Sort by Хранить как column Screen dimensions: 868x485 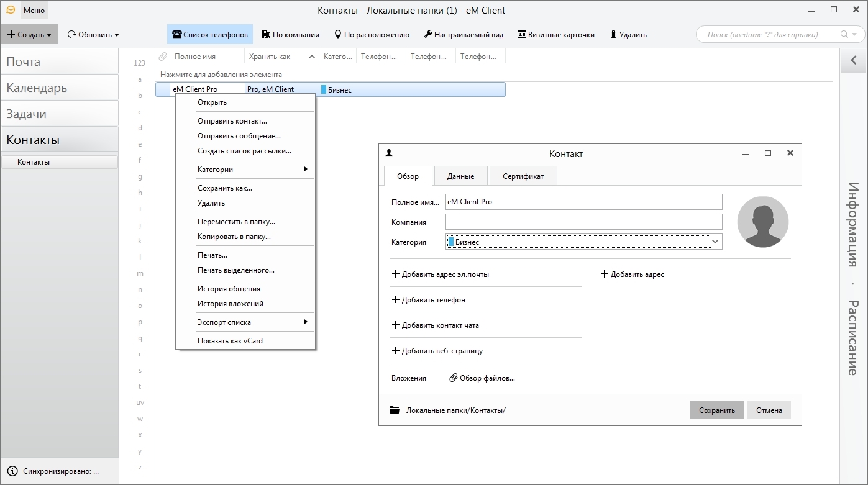281,57
